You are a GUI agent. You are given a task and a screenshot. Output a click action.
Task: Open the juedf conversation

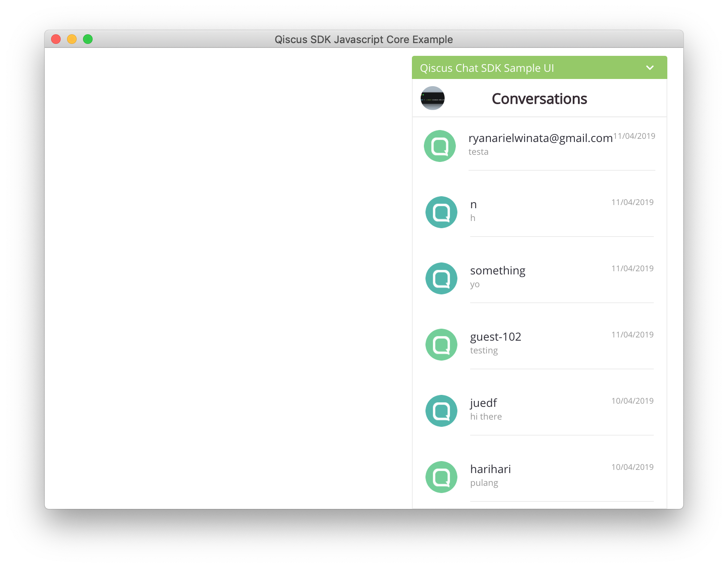(x=483, y=403)
